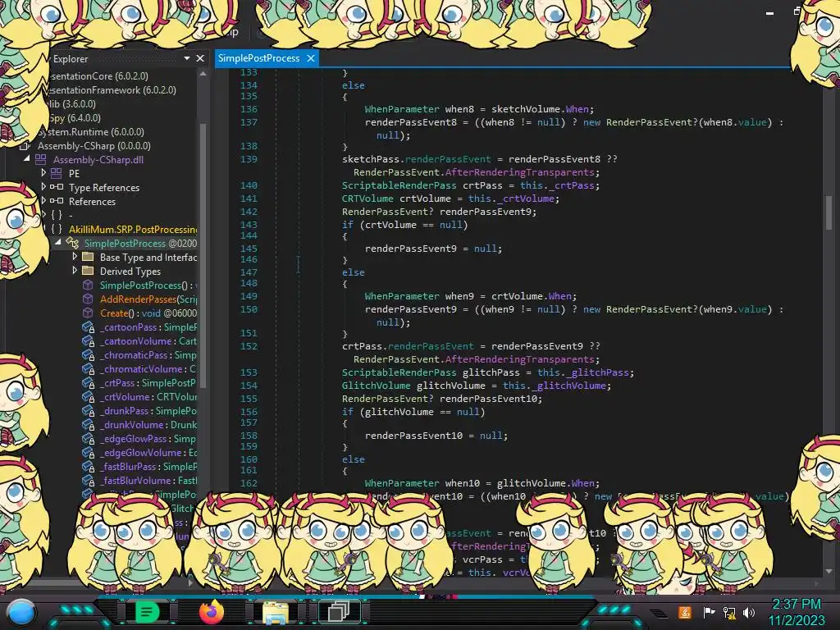This screenshot has width=840, height=630.
Task: Select the System.Runtime (6.0.0.0) assembly
Action: [x=89, y=132]
